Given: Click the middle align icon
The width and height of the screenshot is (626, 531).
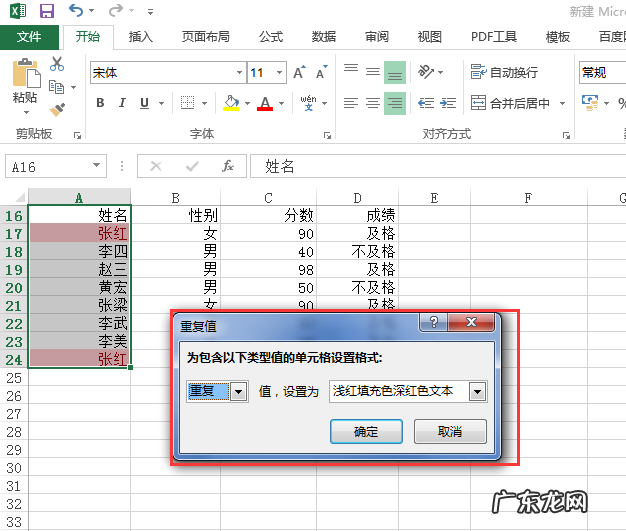Looking at the screenshot, I should pos(373,72).
